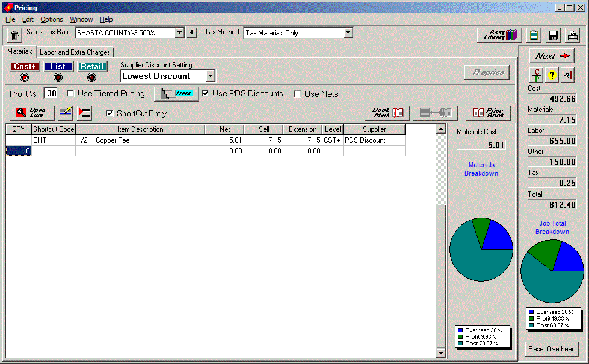Click the green clipboard icon
The image size is (589, 364).
pos(534,35)
